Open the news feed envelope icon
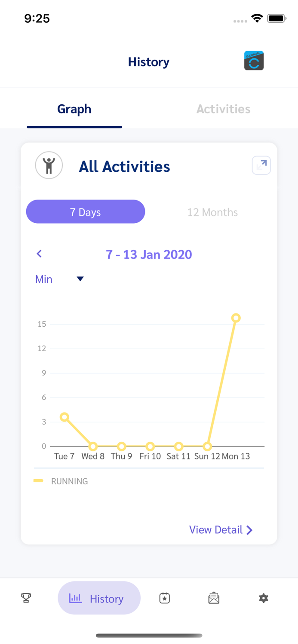This screenshot has width=298, height=644. click(x=214, y=598)
